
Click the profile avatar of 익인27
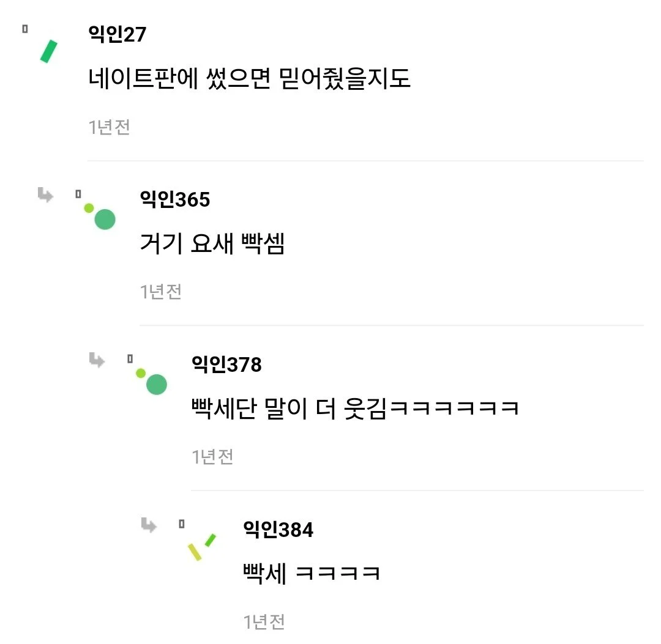tap(48, 51)
